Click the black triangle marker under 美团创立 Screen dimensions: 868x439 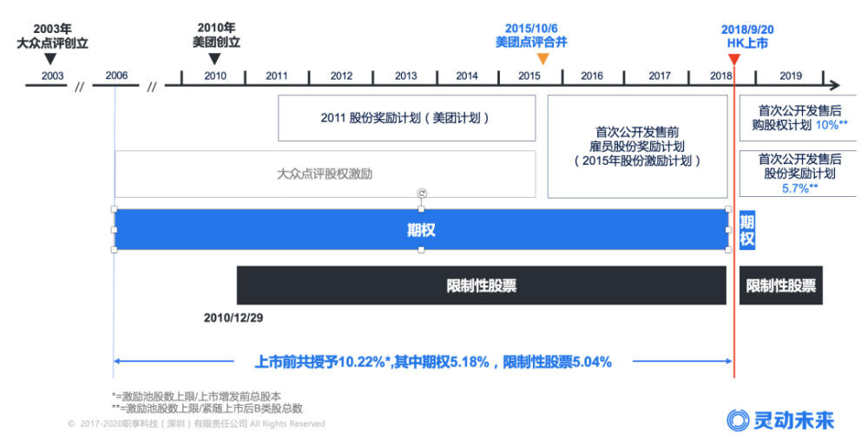215,59
